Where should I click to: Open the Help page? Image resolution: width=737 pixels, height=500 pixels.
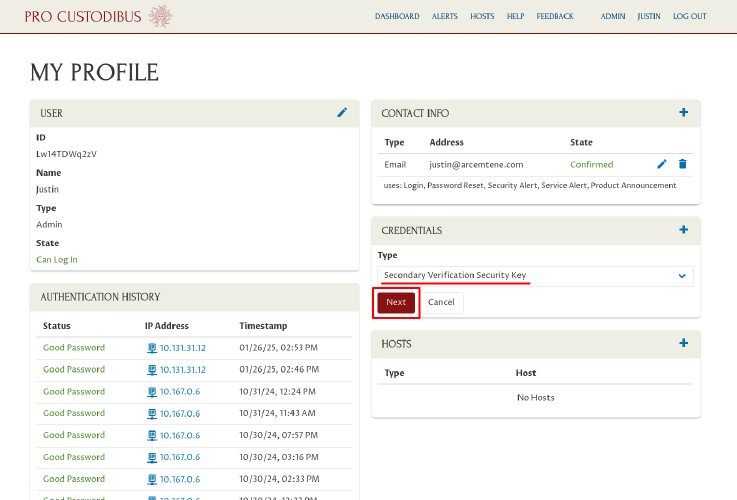[515, 16]
